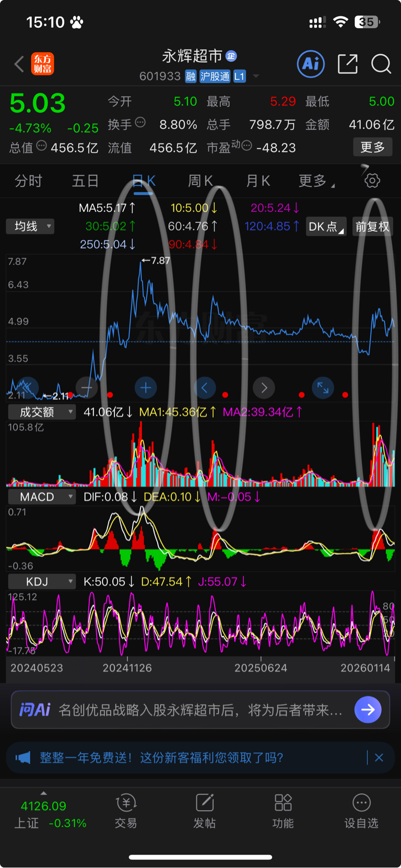Tap the enterprise badge beside 永辉超市

coord(231,56)
